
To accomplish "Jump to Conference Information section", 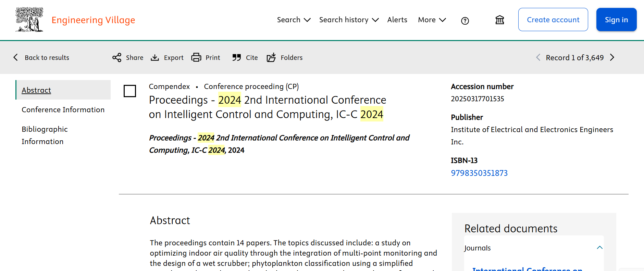I will pyautogui.click(x=63, y=110).
